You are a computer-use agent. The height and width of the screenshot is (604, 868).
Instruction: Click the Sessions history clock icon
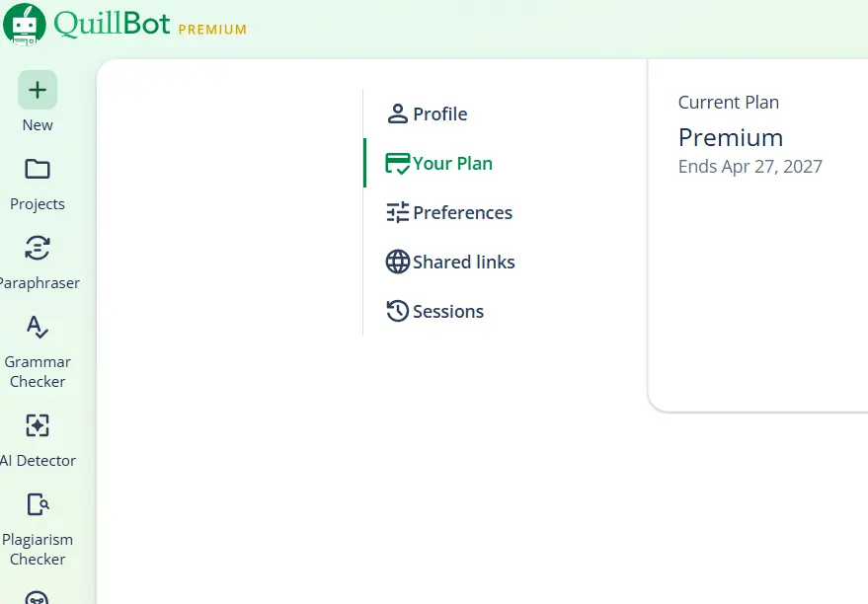coord(398,311)
